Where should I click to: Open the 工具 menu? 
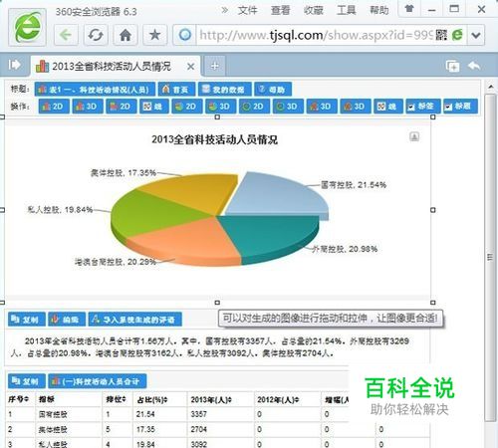point(347,10)
